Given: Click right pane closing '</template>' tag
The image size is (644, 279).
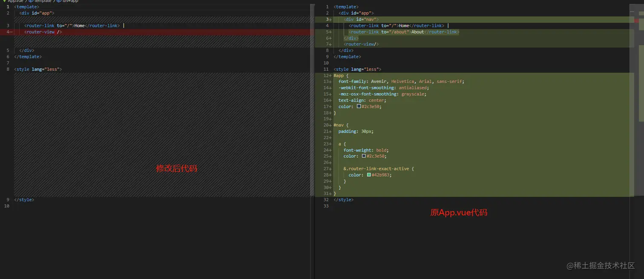Looking at the screenshot, I should [x=347, y=57].
